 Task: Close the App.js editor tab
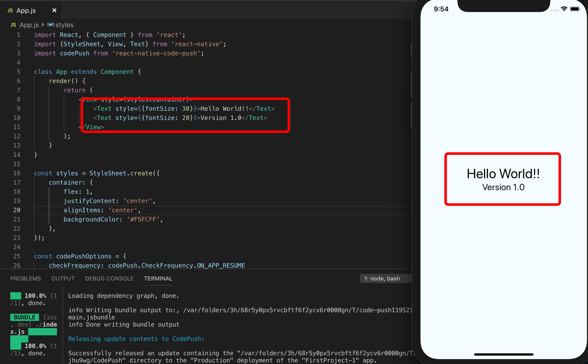pos(54,10)
